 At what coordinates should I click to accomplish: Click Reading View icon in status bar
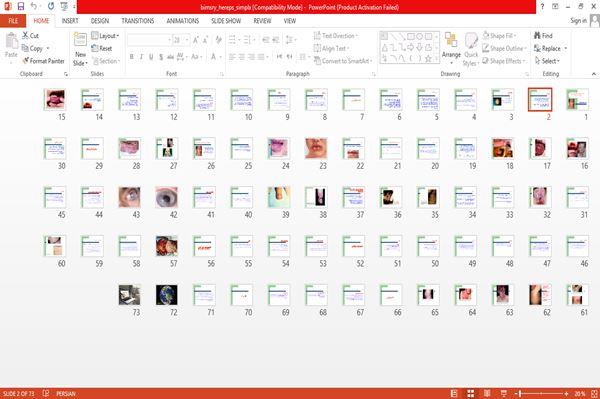(x=487, y=393)
